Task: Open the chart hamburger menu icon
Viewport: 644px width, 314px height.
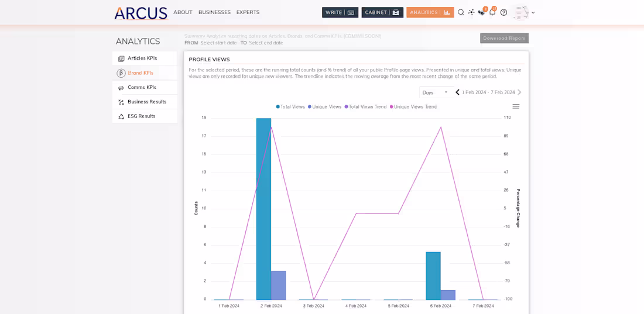Action: pyautogui.click(x=516, y=106)
